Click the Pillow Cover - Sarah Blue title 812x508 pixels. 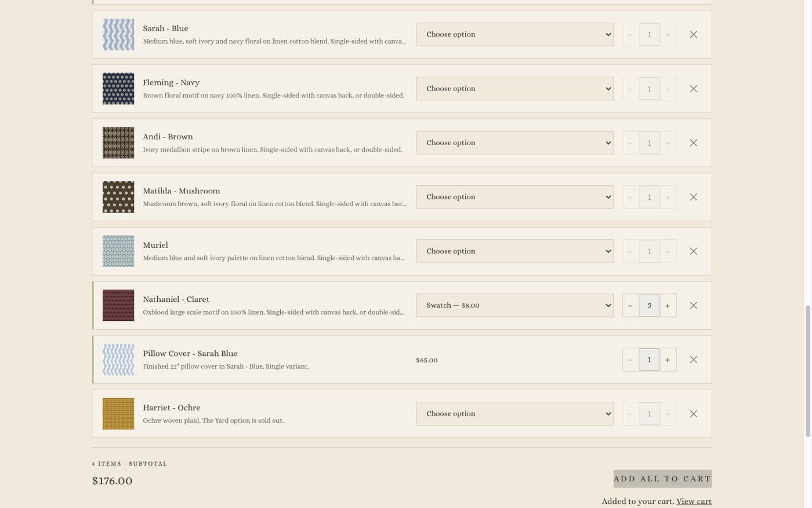tap(190, 354)
